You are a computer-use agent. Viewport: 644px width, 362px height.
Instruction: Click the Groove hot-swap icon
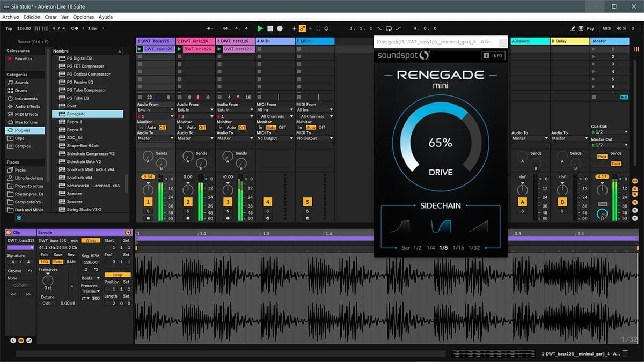coord(31,271)
